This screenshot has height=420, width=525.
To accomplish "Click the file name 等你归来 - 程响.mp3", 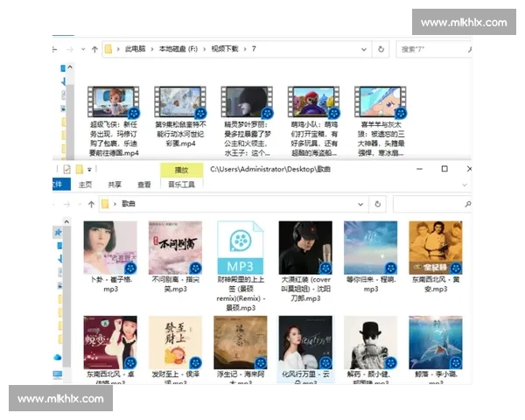I will coord(371,284).
